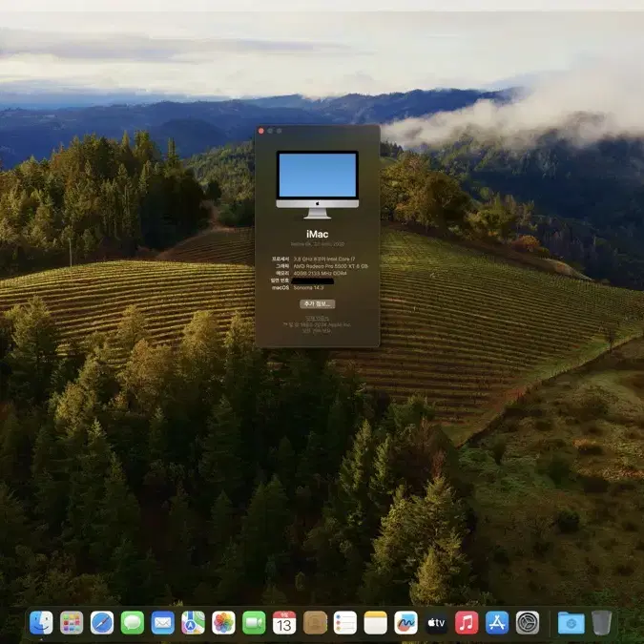This screenshot has width=644, height=644.
Task: Select the iMac title text
Action: coord(317,234)
